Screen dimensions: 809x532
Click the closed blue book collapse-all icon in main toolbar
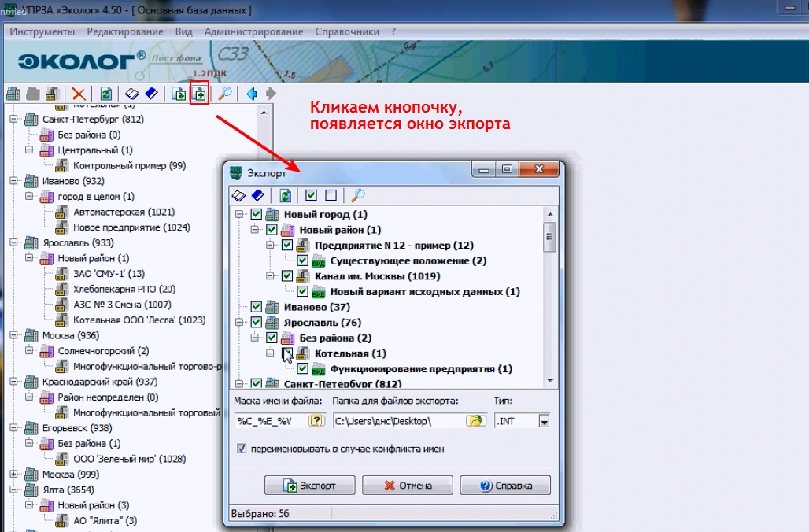coord(152,94)
